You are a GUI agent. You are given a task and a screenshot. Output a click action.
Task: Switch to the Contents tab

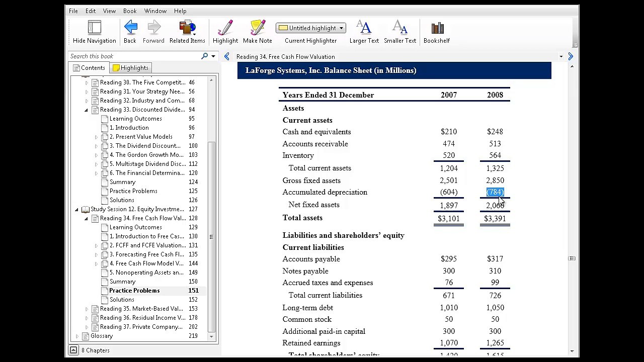pyautogui.click(x=89, y=68)
